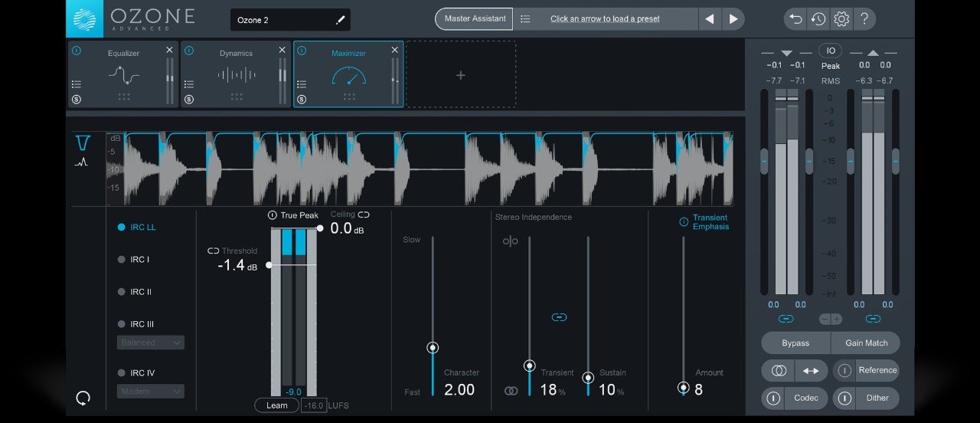980x423 pixels.
Task: Open the Codec panel
Action: [805, 398]
